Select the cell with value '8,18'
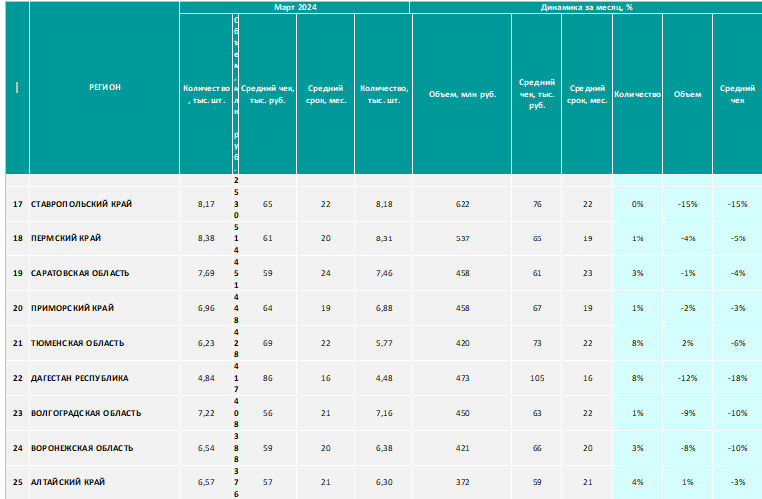Image resolution: width=762 pixels, height=499 pixels. (x=384, y=204)
